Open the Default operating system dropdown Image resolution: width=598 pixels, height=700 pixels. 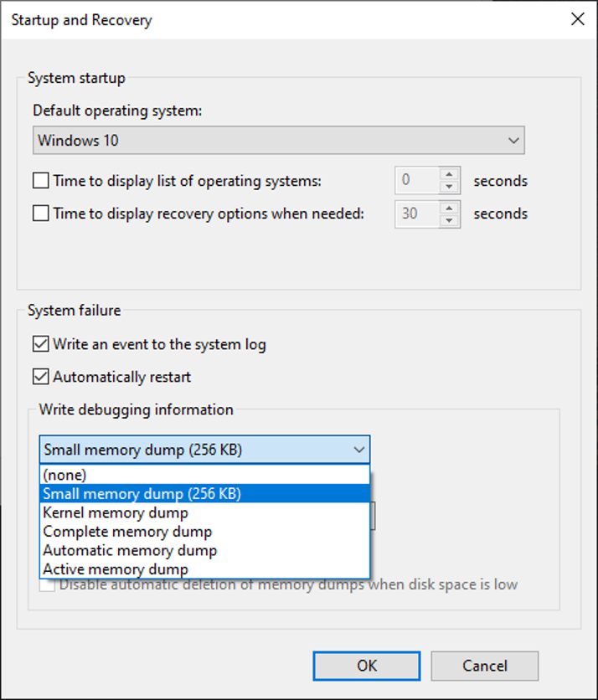[279, 141]
